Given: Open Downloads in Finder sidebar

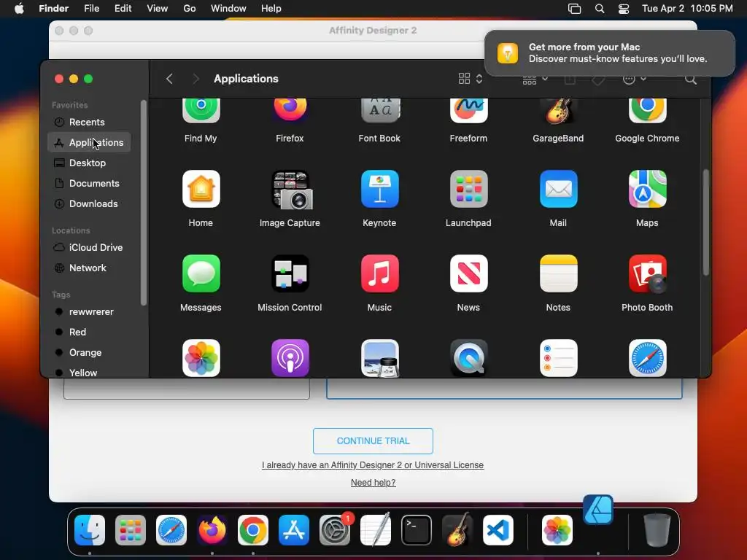Looking at the screenshot, I should tap(88, 204).
